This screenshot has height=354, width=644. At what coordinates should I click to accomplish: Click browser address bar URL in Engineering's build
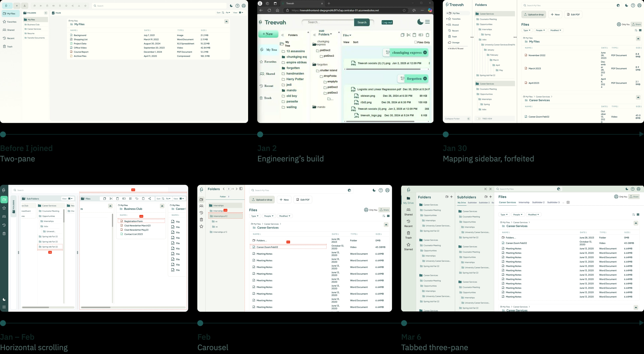(x=335, y=11)
